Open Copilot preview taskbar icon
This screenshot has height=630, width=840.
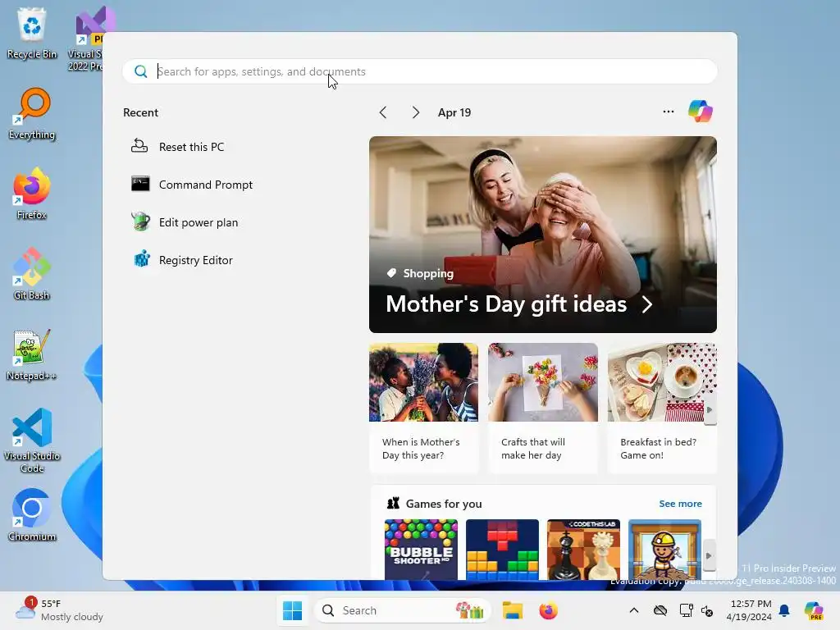(814, 610)
